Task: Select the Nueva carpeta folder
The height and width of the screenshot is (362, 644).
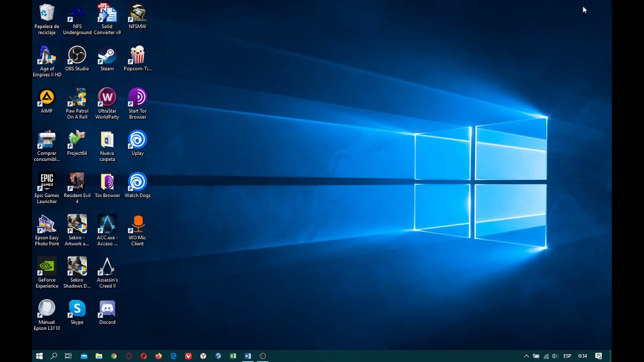Action: coord(107,146)
